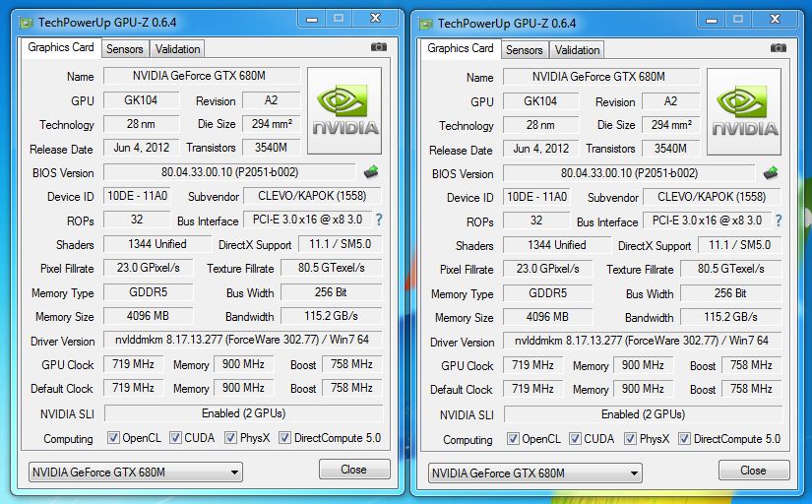Viewport: 812px width, 504px height.
Task: Click 28 nm technology value in right window
Action: [540, 125]
